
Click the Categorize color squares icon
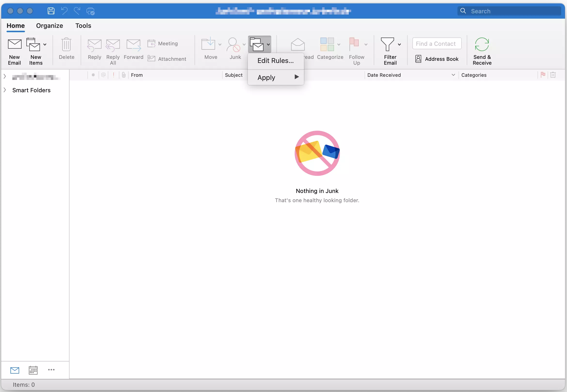327,45
